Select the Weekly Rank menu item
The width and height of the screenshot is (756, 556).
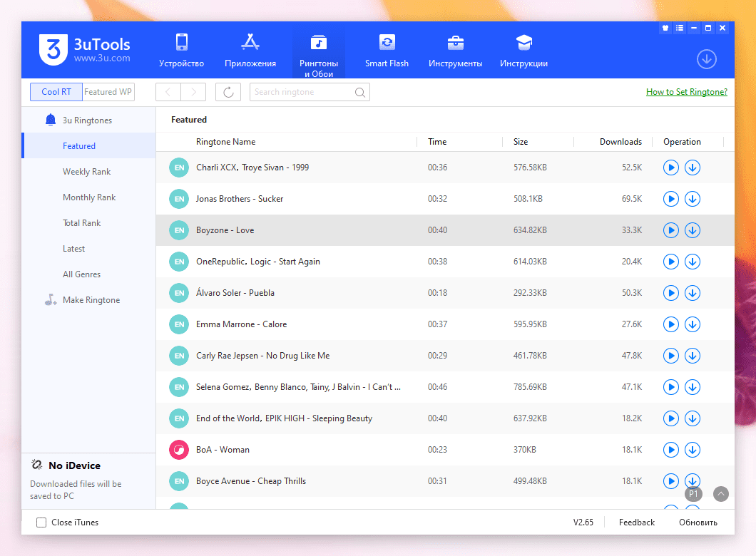pyautogui.click(x=86, y=172)
